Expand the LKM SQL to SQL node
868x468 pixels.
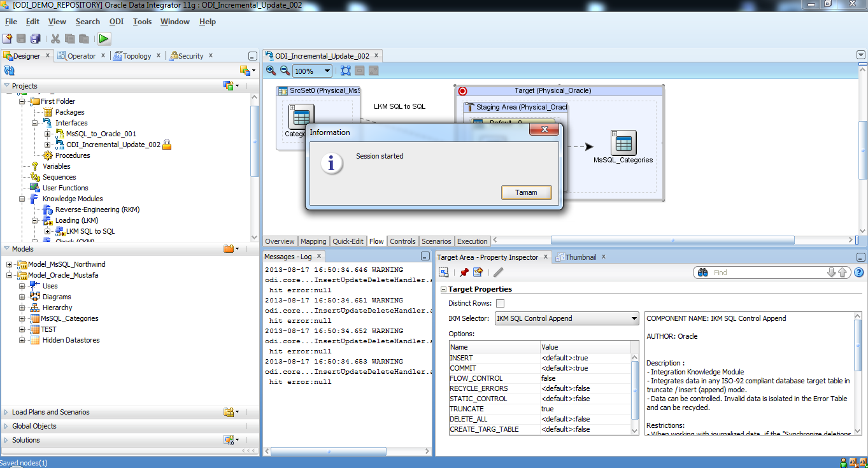point(48,231)
